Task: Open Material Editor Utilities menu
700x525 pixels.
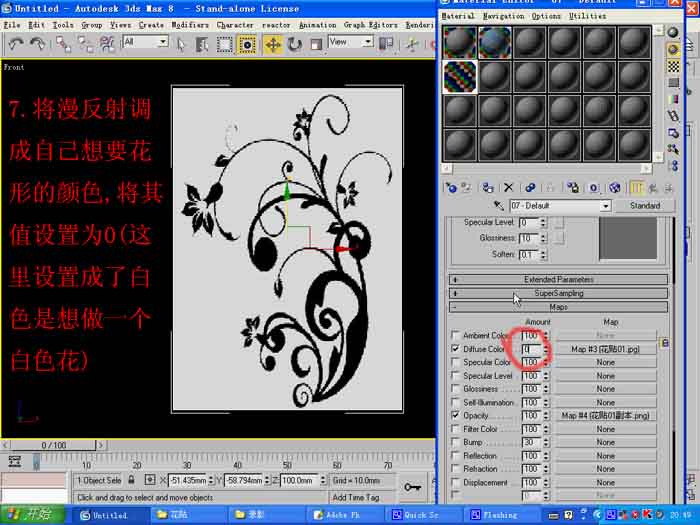Action: pyautogui.click(x=588, y=16)
